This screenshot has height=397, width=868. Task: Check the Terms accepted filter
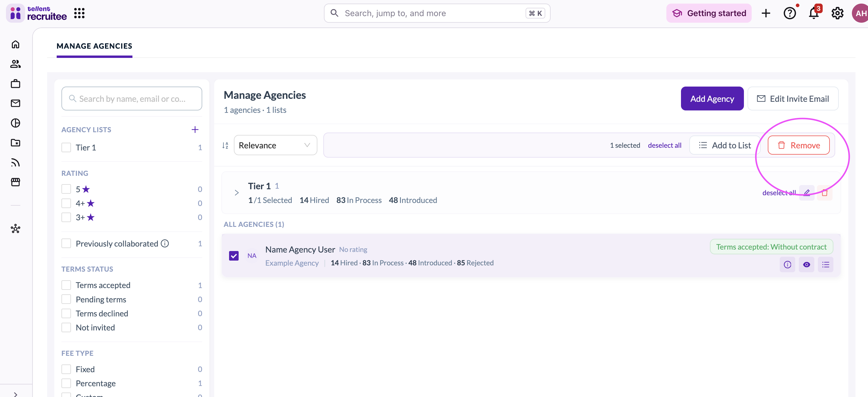click(66, 285)
